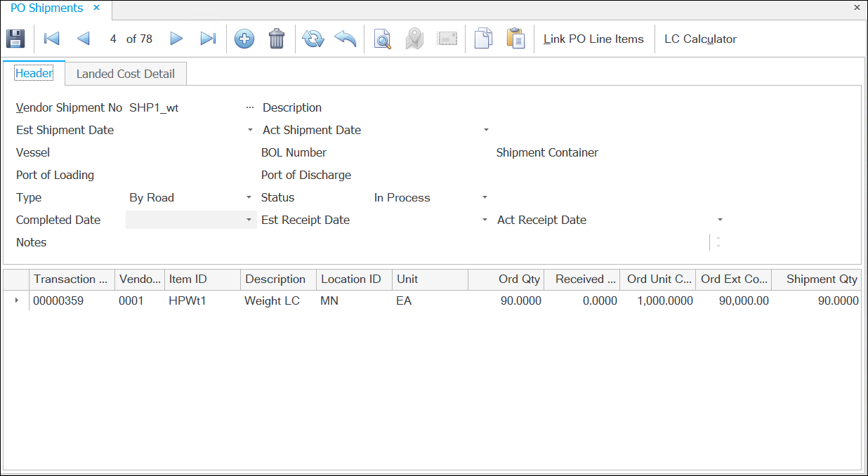Jump to the last record
Viewport: 868px width, 476px height.
208,39
